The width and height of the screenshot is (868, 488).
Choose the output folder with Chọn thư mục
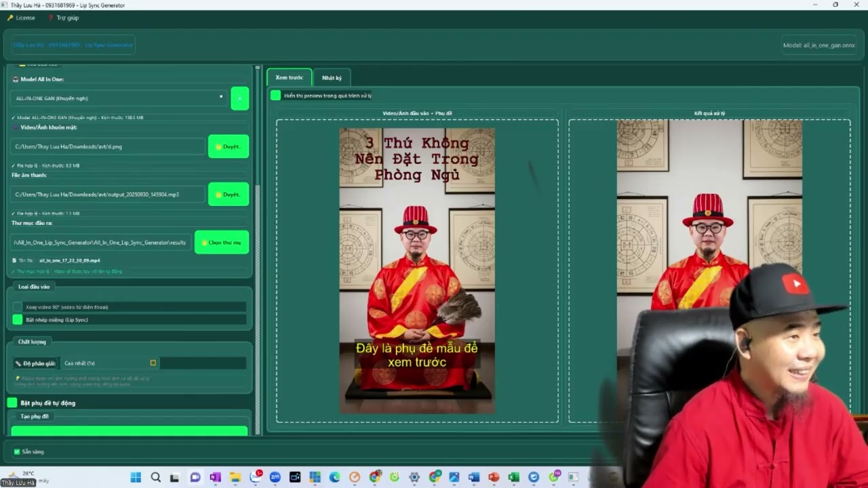222,243
